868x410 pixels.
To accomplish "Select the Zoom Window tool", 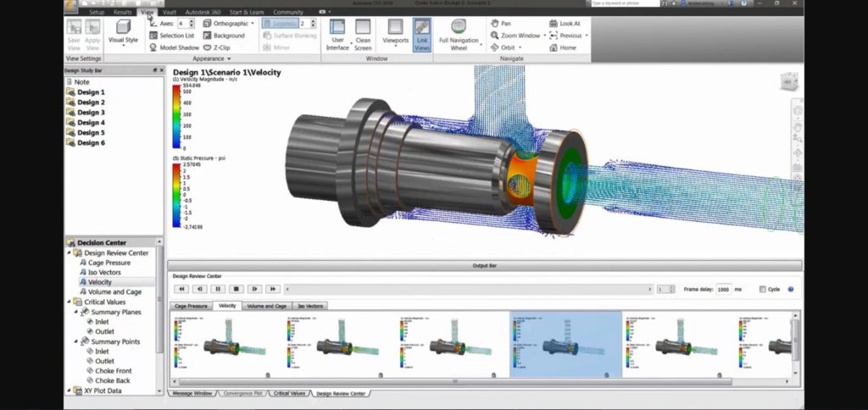I will point(515,36).
